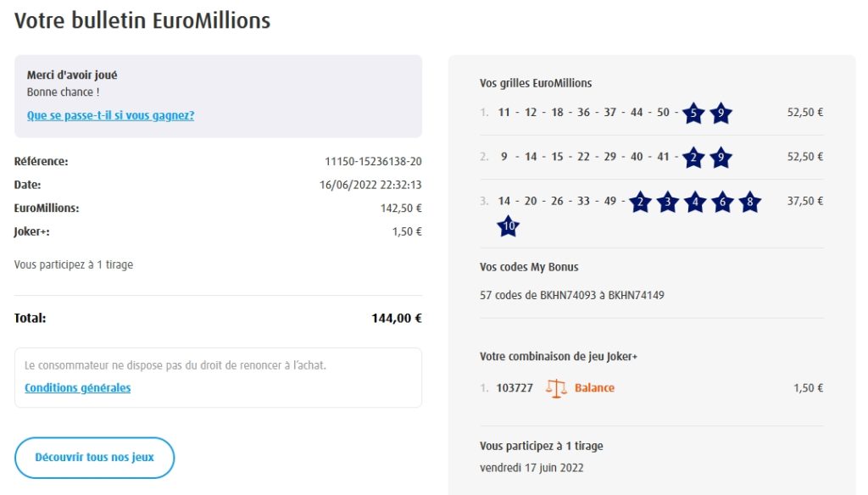This screenshot has height=495, width=868.
Task: Select star number 8 in the third grid
Action: point(748,202)
